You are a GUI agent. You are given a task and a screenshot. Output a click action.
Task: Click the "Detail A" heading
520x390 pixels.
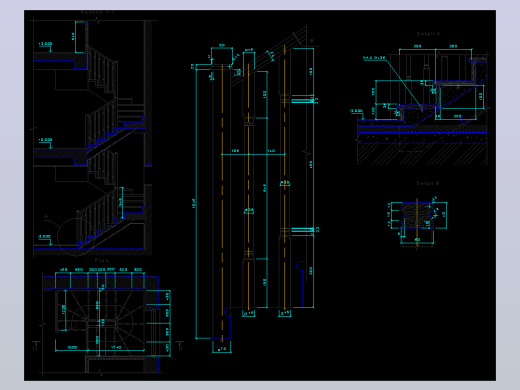428,34
